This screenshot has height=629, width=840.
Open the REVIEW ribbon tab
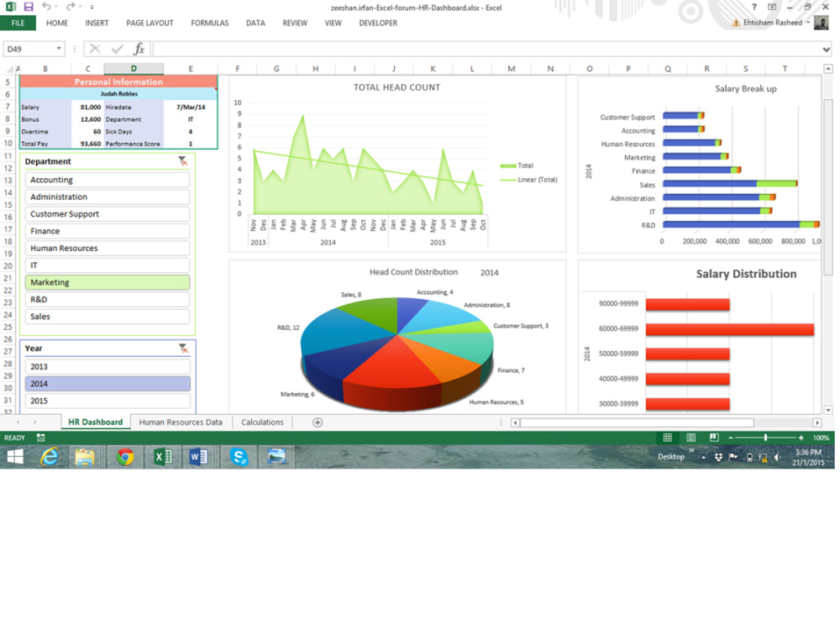pos(295,23)
